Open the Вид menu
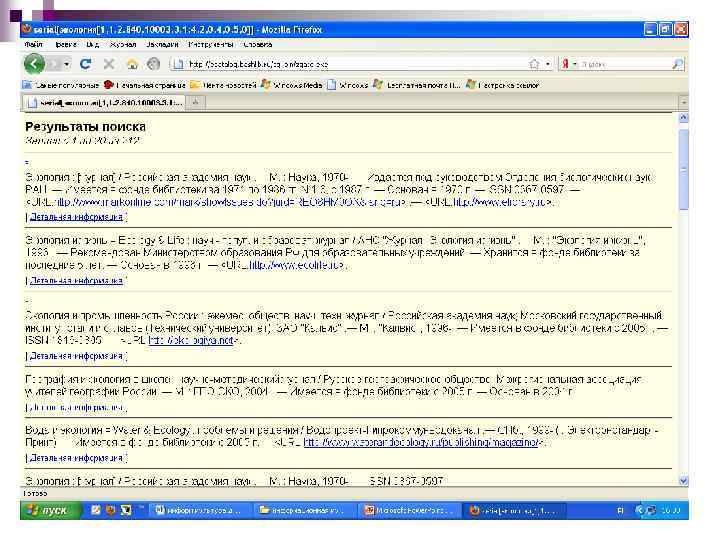This screenshot has height=540, width=720. tap(92, 45)
